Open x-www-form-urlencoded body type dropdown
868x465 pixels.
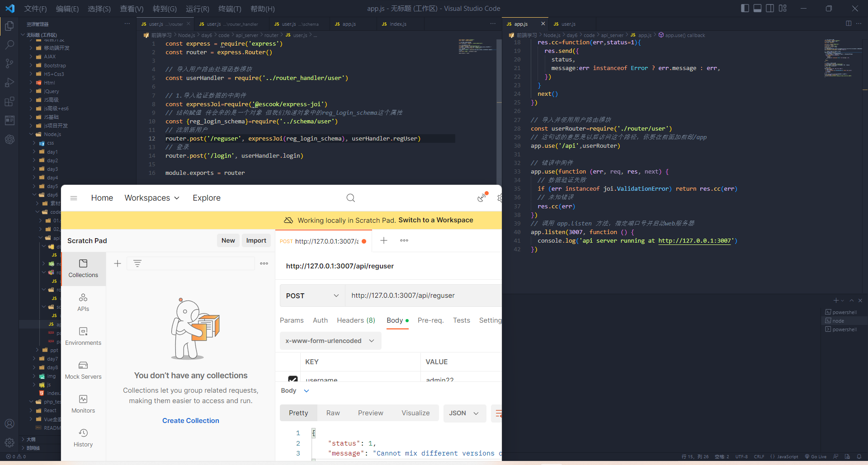coord(330,341)
